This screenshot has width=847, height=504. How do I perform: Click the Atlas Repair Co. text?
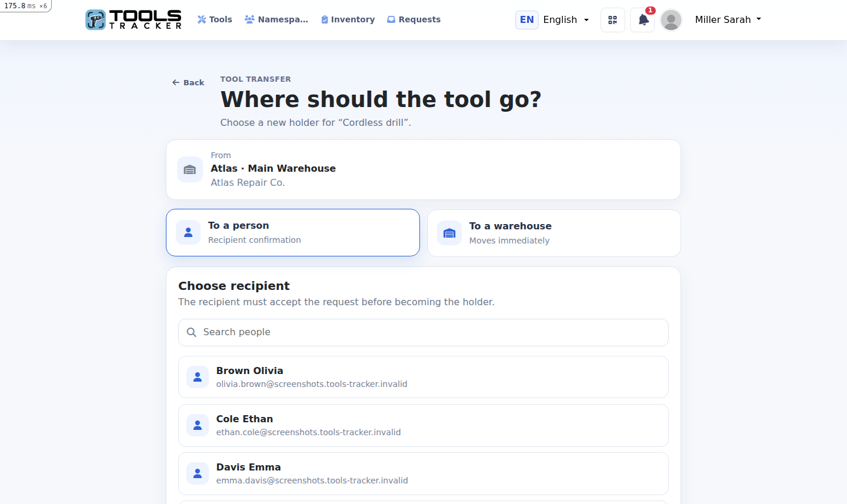point(248,182)
